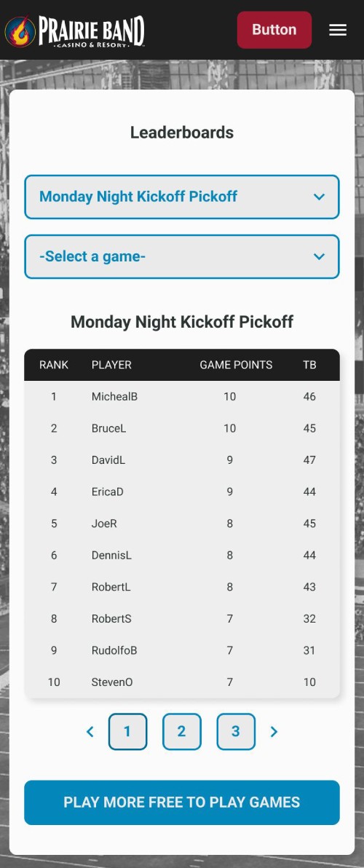The width and height of the screenshot is (364, 868).
Task: Open Monday Night Kickoff Pickoff dropdown
Action: [x=182, y=197]
